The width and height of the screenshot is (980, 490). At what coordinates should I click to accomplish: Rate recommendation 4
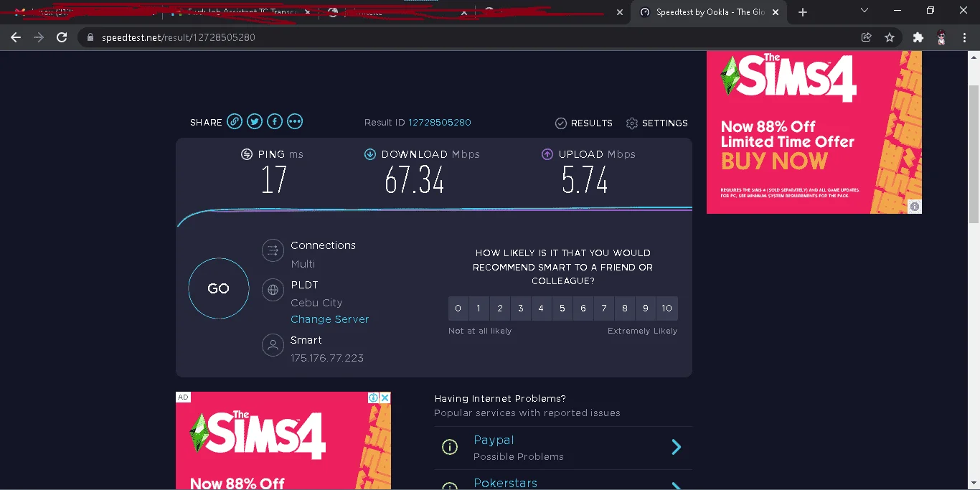point(541,308)
